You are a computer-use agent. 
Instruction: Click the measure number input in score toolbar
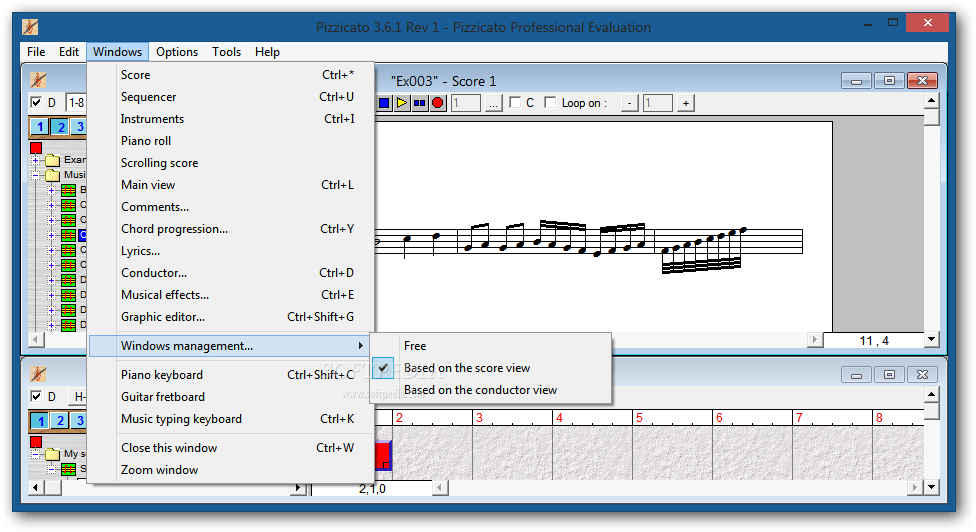(466, 103)
